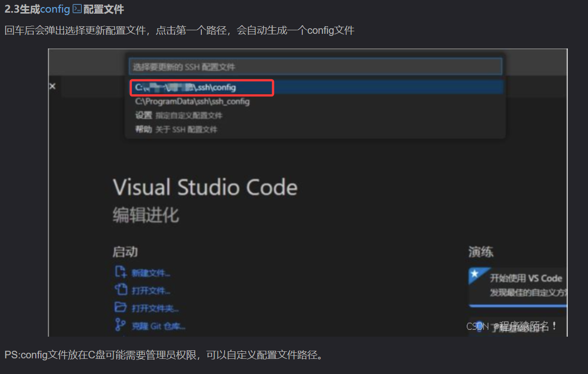The height and width of the screenshot is (374, 588).
Task: Click the Visual Studio Code title text
Action: (x=205, y=187)
